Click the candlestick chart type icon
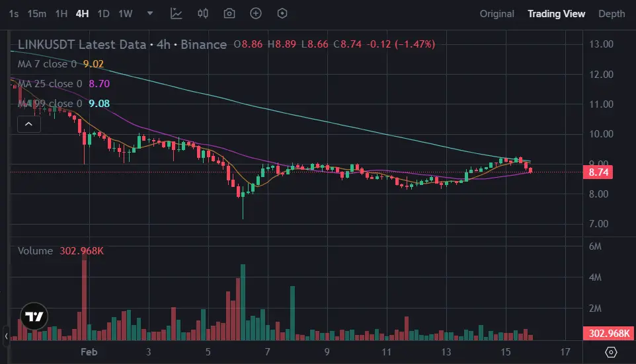Image resolution: width=636 pixels, height=364 pixels. point(203,13)
